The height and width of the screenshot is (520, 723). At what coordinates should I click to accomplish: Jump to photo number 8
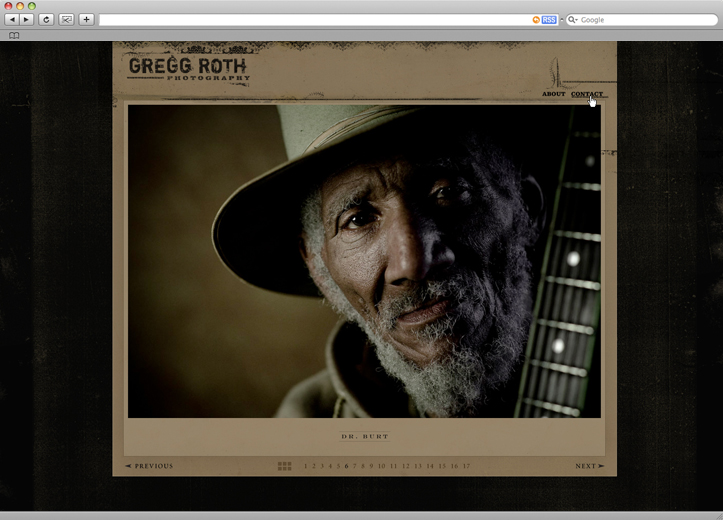(x=362, y=466)
